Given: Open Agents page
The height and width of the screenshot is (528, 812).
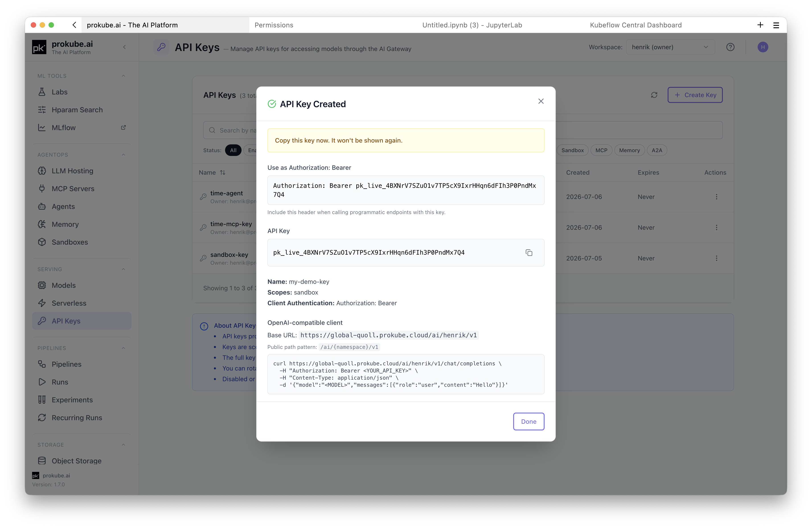Looking at the screenshot, I should tap(82, 206).
